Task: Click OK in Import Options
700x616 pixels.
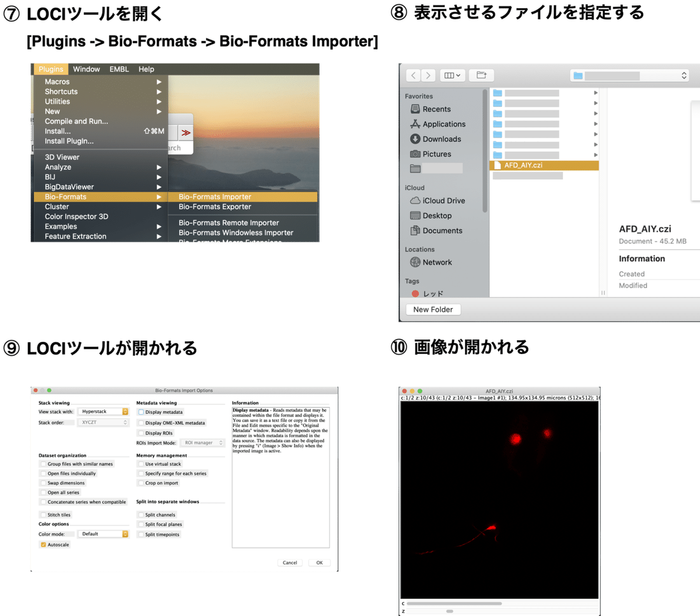Action: (320, 563)
